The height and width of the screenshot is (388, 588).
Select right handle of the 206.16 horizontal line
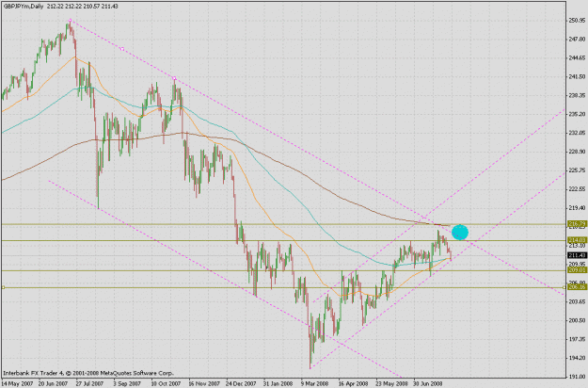pyautogui.click(x=564, y=287)
